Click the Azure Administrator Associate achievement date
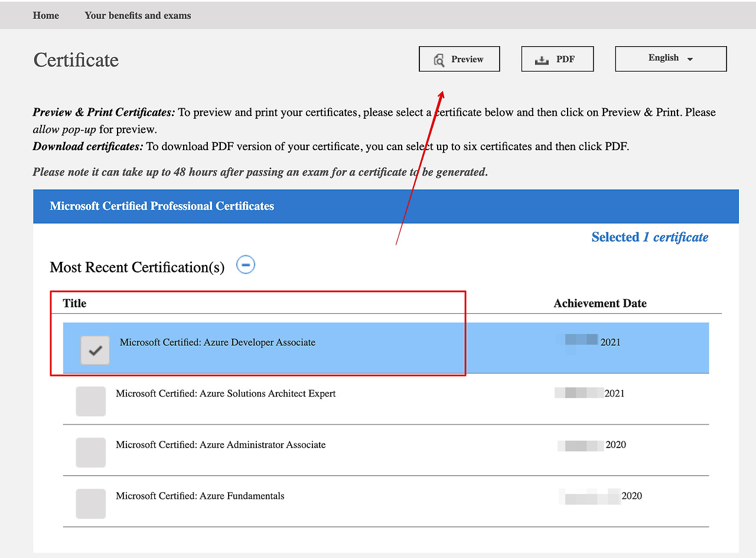The width and height of the screenshot is (756, 558). [x=592, y=445]
